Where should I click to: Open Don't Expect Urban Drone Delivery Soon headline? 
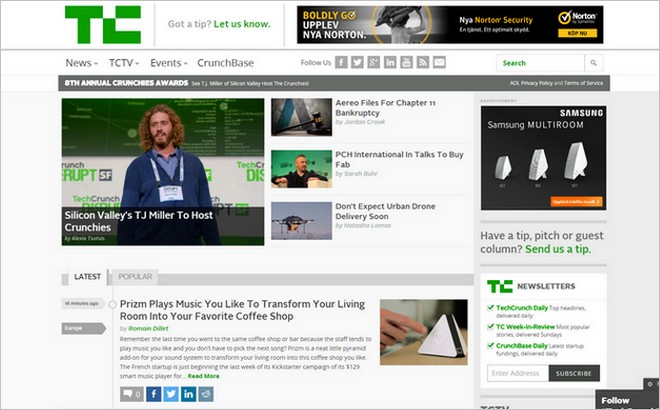[x=385, y=211]
